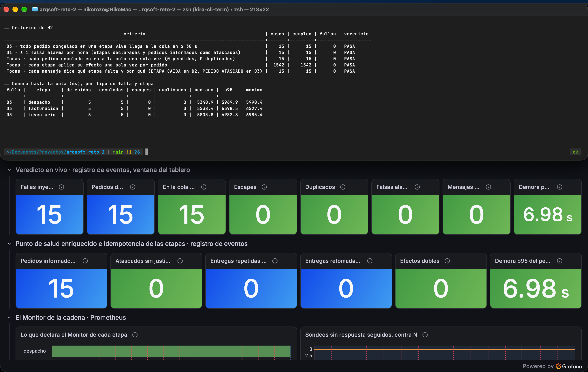Click Sondeos sin respuesta seguidos title
Viewport: 588px width, 372px height.
pyautogui.click(x=361, y=335)
